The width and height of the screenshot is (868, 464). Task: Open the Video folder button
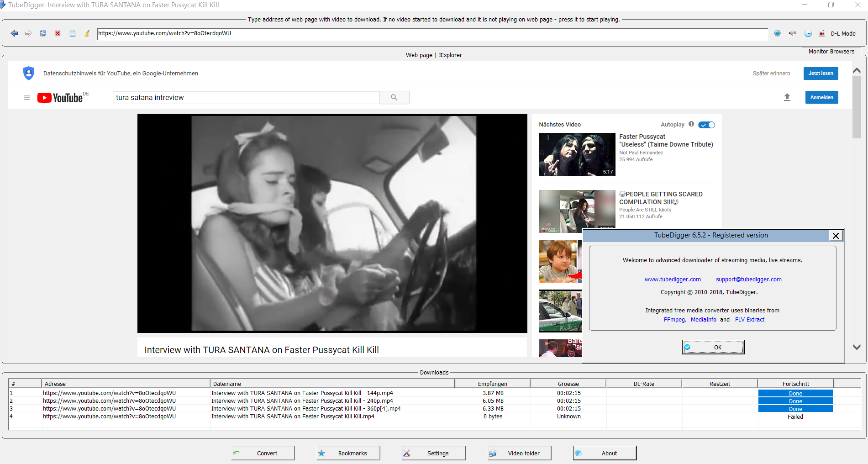pyautogui.click(x=519, y=453)
